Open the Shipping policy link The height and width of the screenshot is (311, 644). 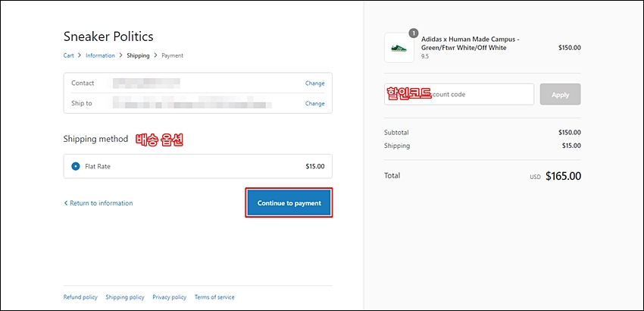coord(125,297)
